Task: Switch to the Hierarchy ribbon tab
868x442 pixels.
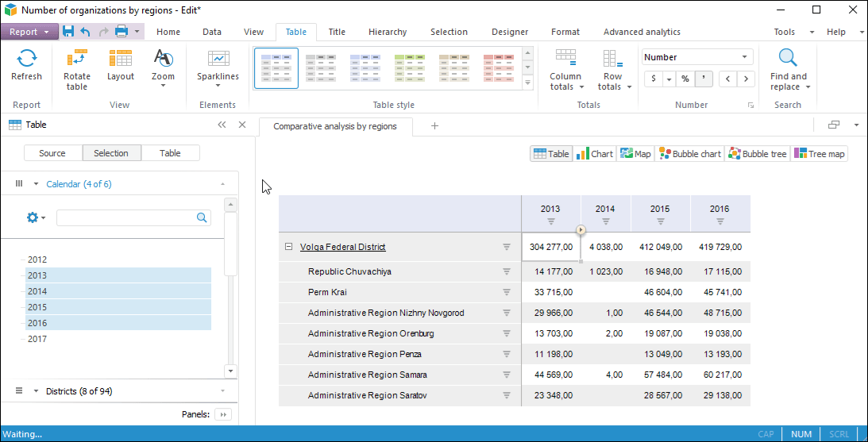Action: click(x=387, y=32)
